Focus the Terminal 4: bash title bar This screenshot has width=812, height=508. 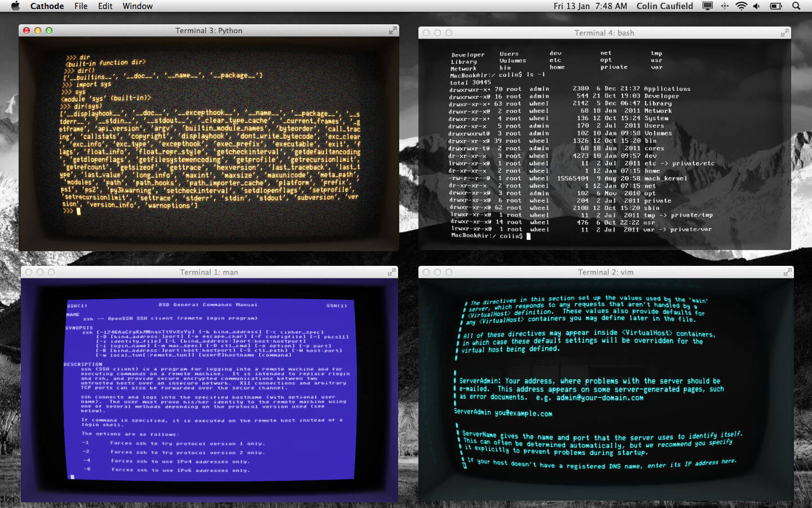pyautogui.click(x=604, y=33)
